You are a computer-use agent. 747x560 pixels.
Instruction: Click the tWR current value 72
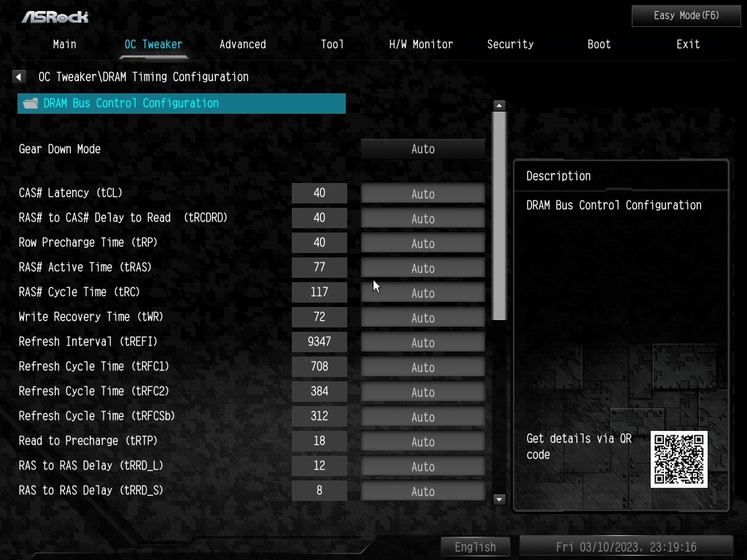pos(320,316)
